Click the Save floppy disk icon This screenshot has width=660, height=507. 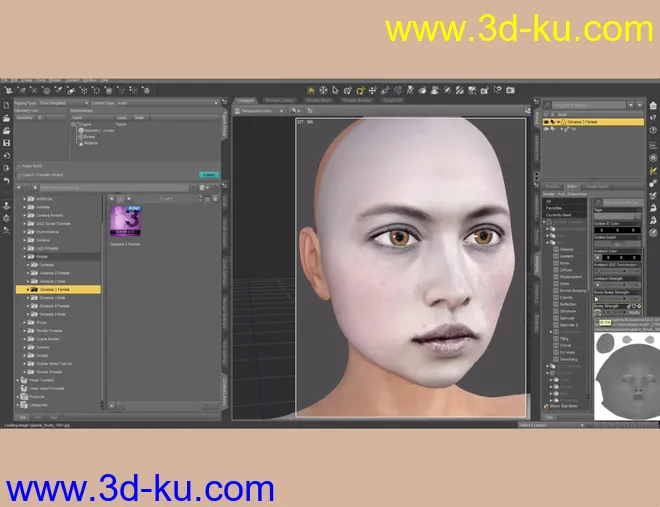[6, 143]
